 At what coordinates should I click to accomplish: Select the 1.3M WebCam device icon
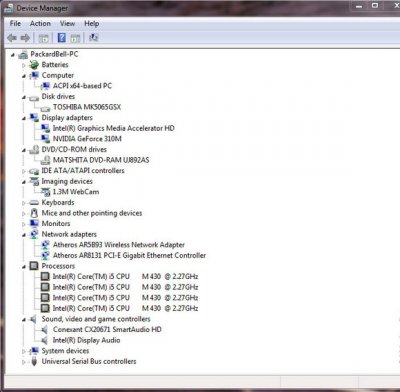click(45, 192)
